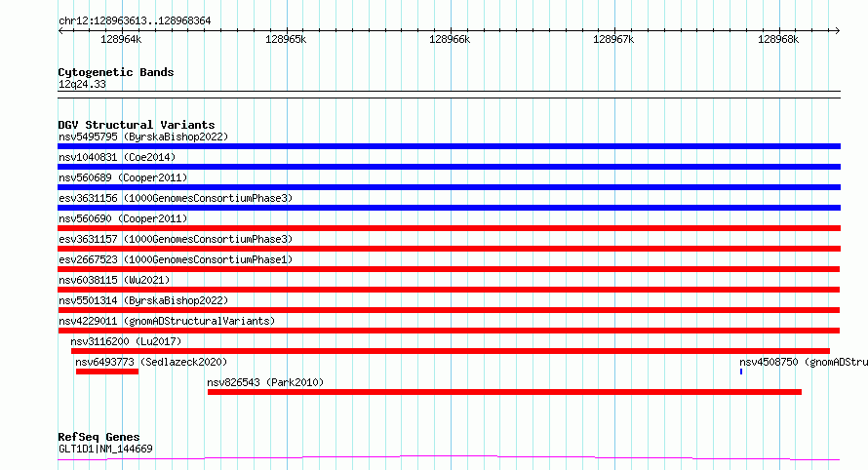Open nsv826543 (Park2010) variant label
868x470 pixels.
pyautogui.click(x=265, y=382)
